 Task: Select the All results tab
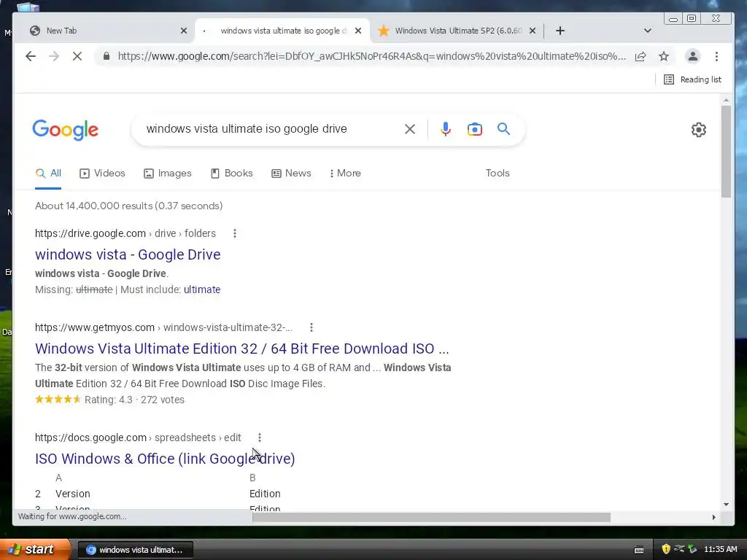click(x=48, y=174)
